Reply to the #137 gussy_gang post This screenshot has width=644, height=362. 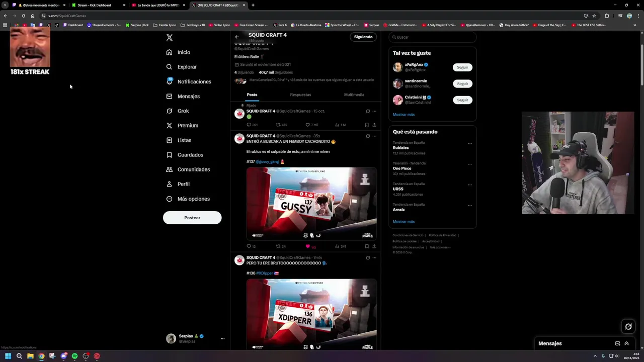(x=249, y=246)
